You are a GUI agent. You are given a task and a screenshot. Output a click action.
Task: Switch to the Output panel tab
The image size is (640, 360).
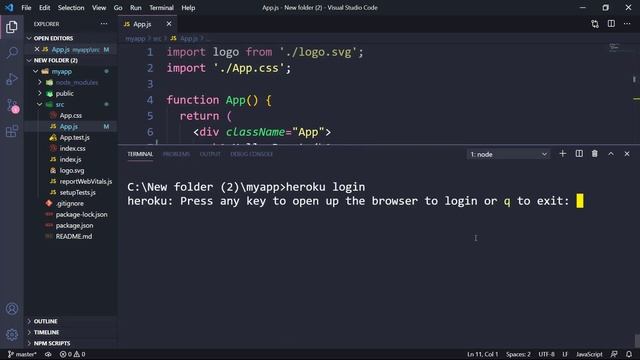[210, 154]
